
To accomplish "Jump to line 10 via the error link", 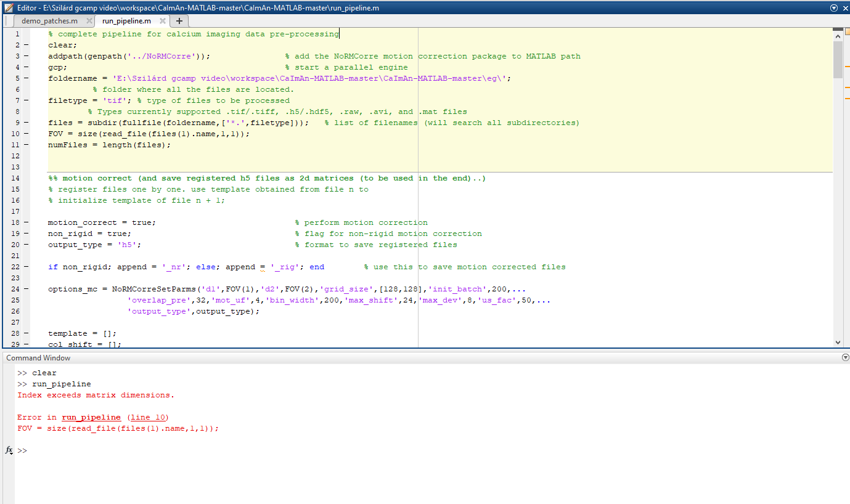I will (x=147, y=417).
